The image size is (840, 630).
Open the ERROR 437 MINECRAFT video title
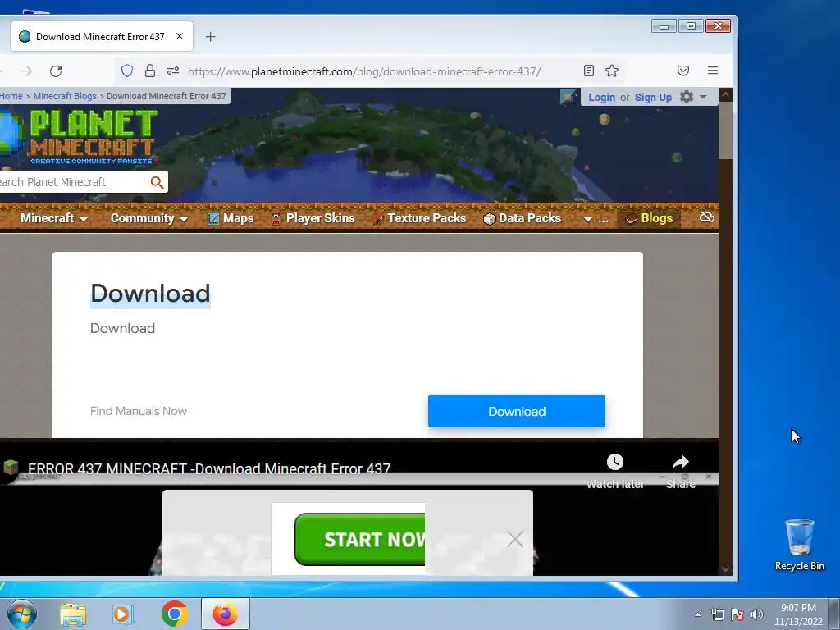(209, 468)
